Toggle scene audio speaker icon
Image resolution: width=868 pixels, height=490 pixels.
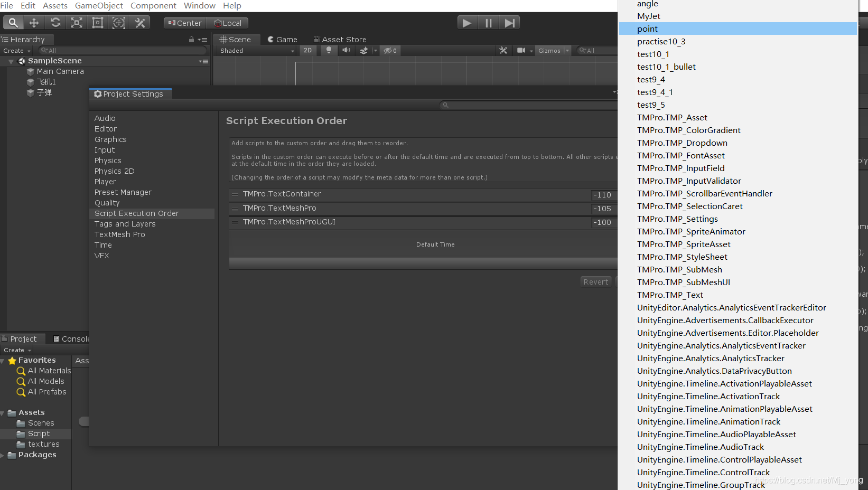click(x=346, y=51)
